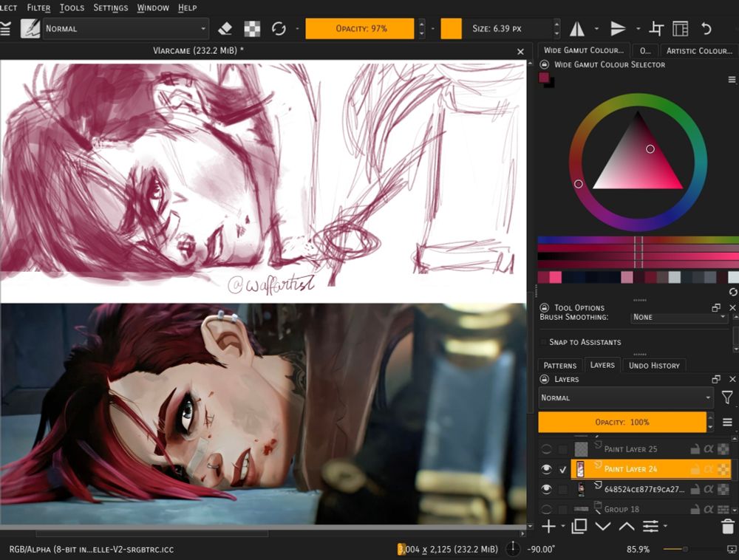
Task: Switch to the Patterns tab
Action: click(560, 366)
